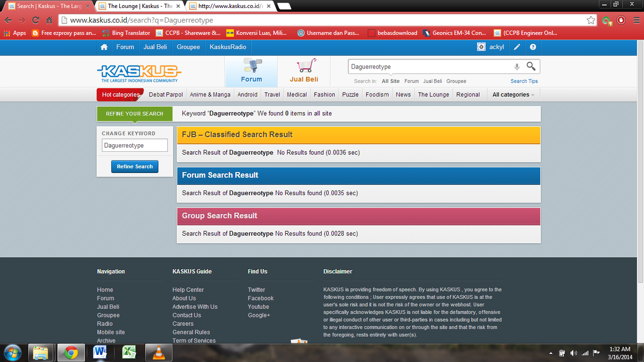Open the Anime & Manga category
This screenshot has height=362, width=644.
(x=210, y=95)
